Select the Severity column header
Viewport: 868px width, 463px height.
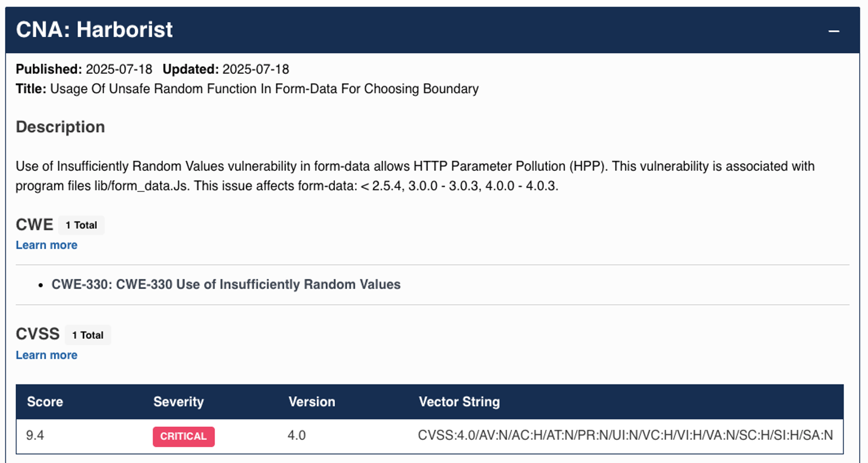point(178,402)
